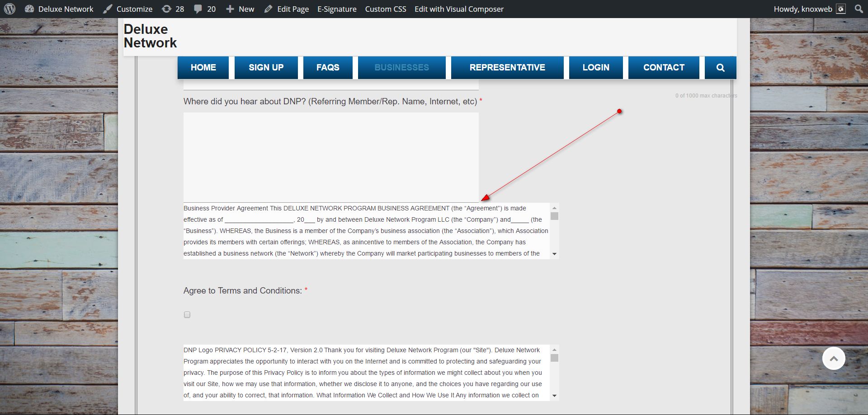Open the WordPress logo menu
The image size is (868, 415).
pos(9,9)
